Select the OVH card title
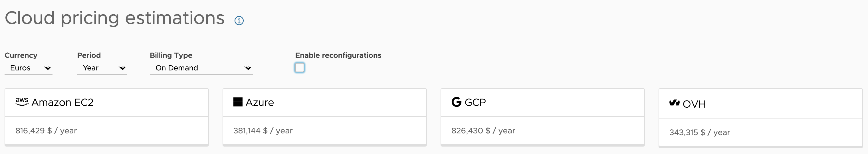This screenshot has width=868, height=154. pos(694,104)
